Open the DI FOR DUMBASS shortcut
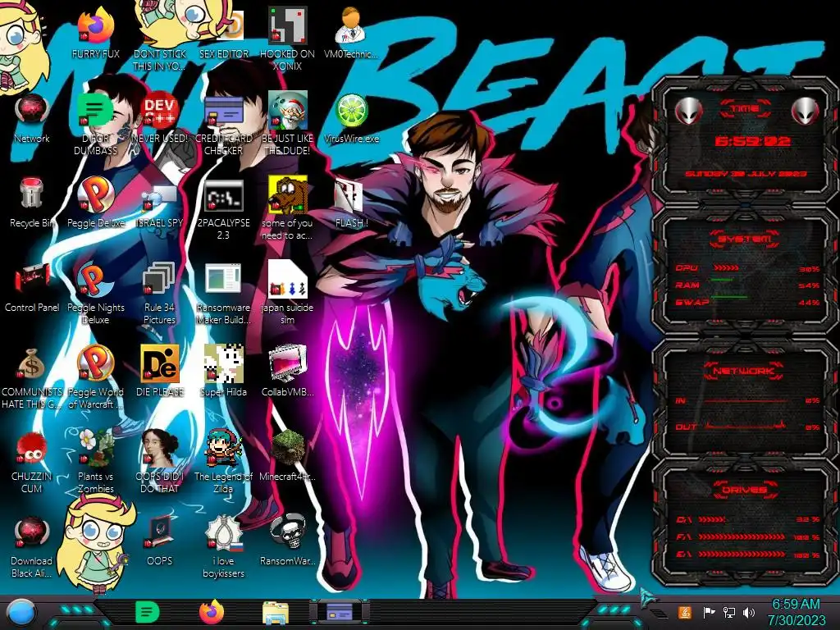840x630 pixels. (95, 110)
